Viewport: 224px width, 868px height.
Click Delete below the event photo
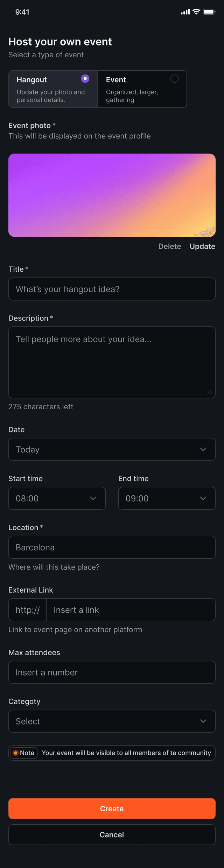(170, 246)
